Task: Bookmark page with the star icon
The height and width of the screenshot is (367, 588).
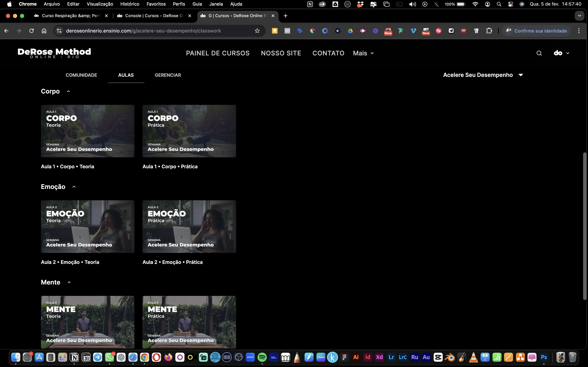Action: tap(257, 31)
